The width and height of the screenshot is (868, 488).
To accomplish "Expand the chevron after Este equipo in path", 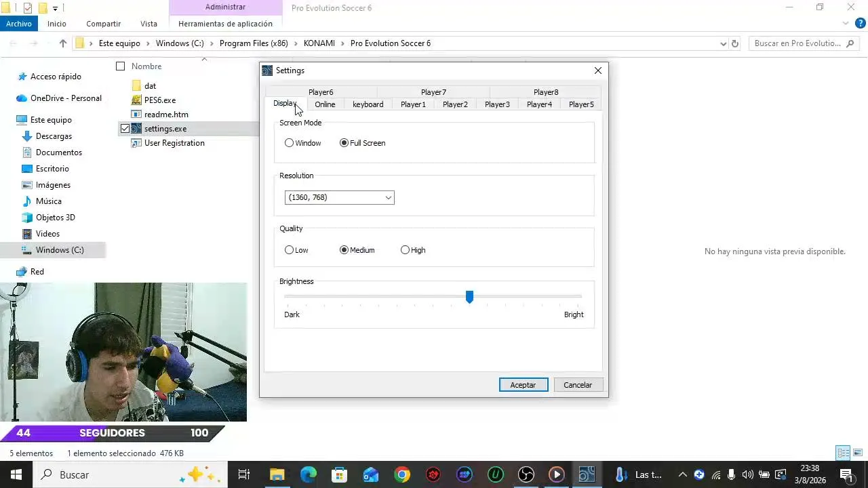I will coord(148,43).
